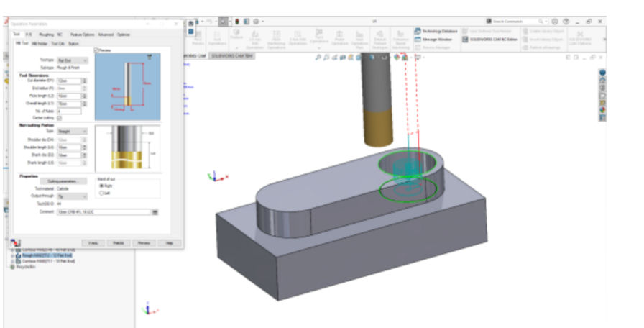The width and height of the screenshot is (644, 328).
Task: Click the Recycle Bin in the tree
Action: 25,266
